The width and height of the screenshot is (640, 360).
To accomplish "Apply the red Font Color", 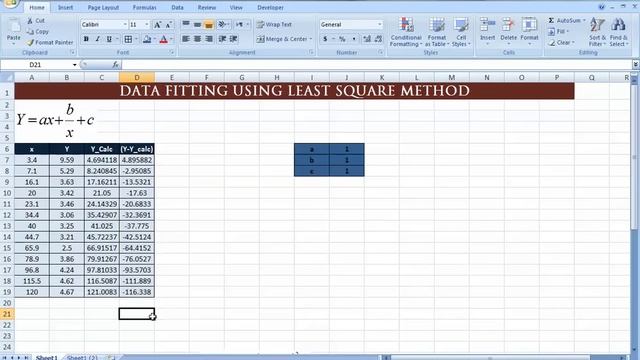I will 164,39.
